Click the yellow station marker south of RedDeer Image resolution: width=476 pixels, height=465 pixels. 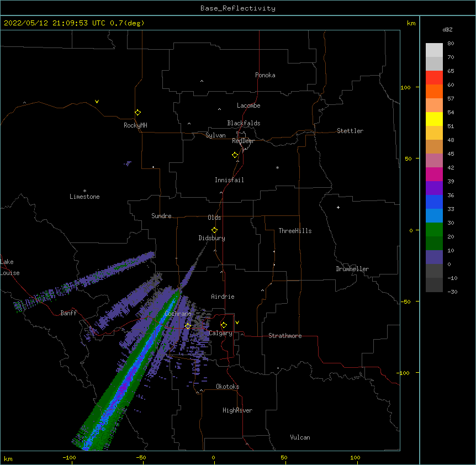click(235, 155)
